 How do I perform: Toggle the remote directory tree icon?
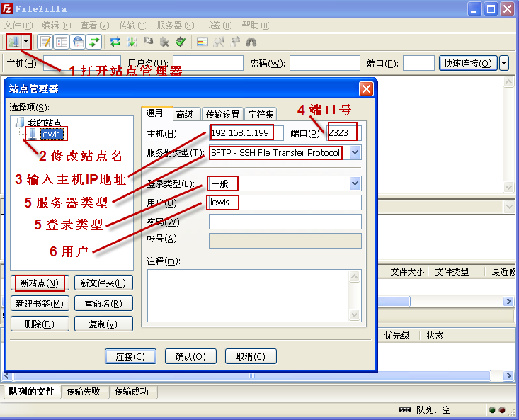78,42
